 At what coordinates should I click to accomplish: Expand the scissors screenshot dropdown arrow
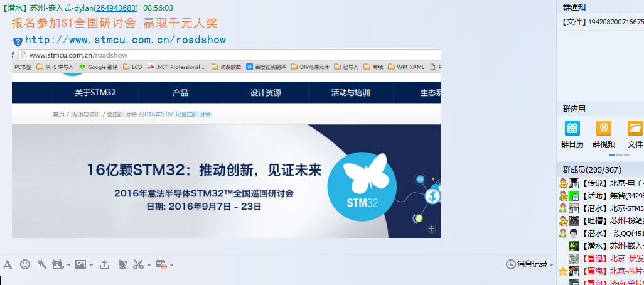click(149, 265)
